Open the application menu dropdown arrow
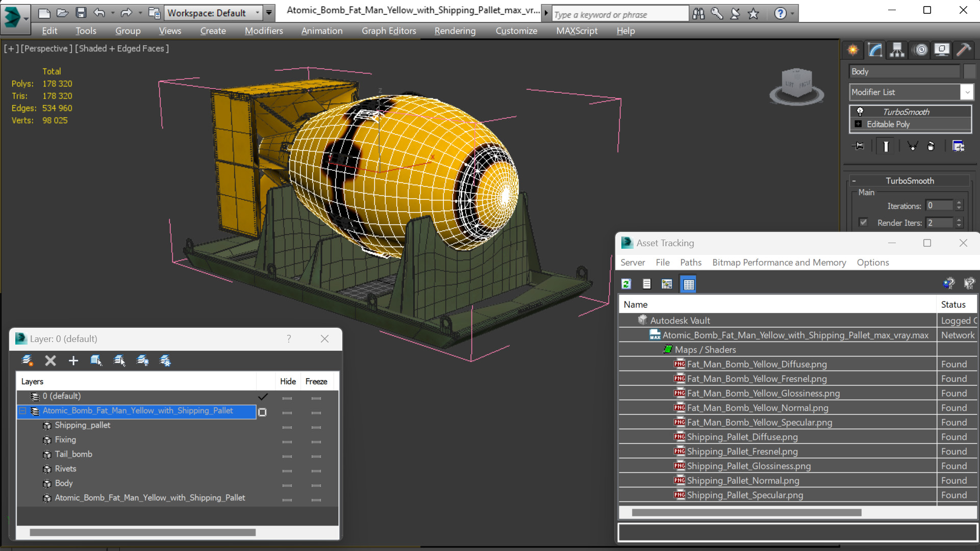The image size is (980, 551). (x=26, y=19)
